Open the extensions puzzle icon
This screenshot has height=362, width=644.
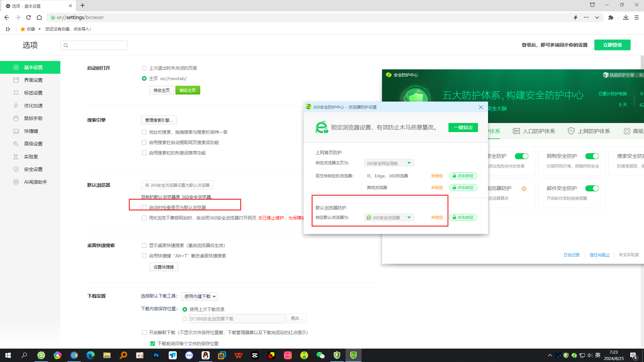pos(611,17)
